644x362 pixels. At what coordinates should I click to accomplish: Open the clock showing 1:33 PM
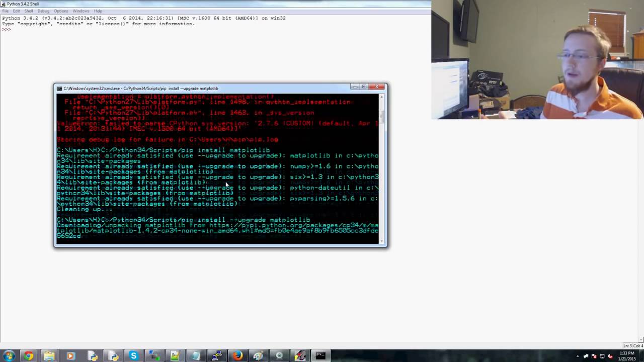[627, 356]
